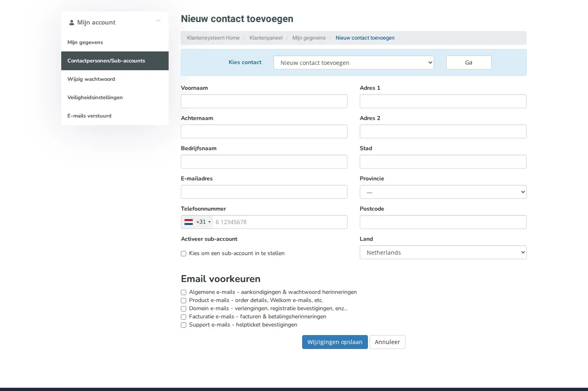Follow Klantensysteem Home breadcrumb link
This screenshot has width=588, height=391.
(x=213, y=38)
